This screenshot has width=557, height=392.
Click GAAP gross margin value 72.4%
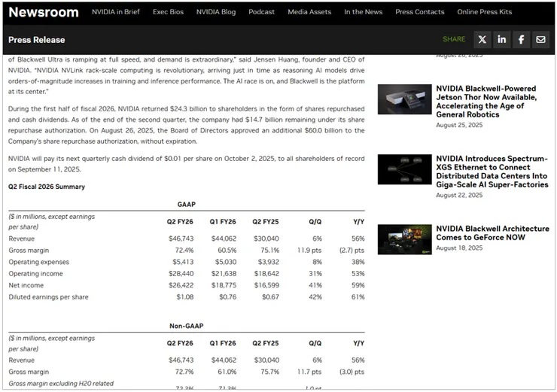coord(184,251)
